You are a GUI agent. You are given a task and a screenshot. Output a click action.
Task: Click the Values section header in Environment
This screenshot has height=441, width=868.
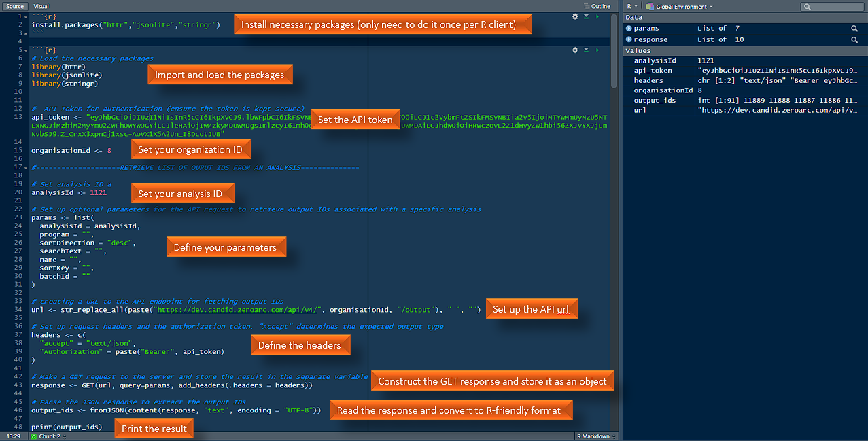coord(746,50)
